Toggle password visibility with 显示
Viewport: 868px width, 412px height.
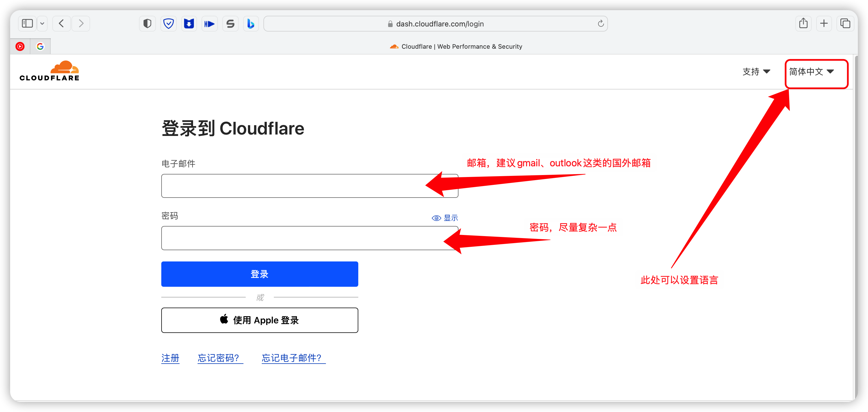[445, 218]
